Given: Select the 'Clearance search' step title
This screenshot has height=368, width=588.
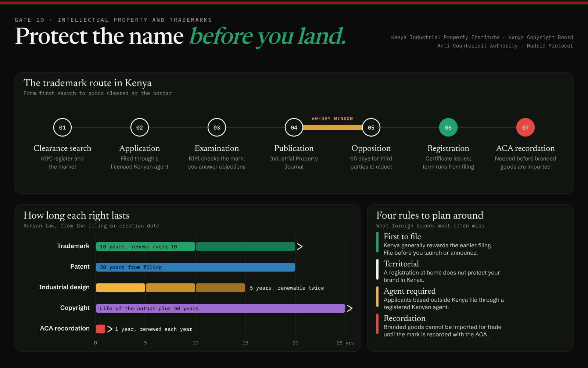Looking at the screenshot, I should pyautogui.click(x=62, y=148).
